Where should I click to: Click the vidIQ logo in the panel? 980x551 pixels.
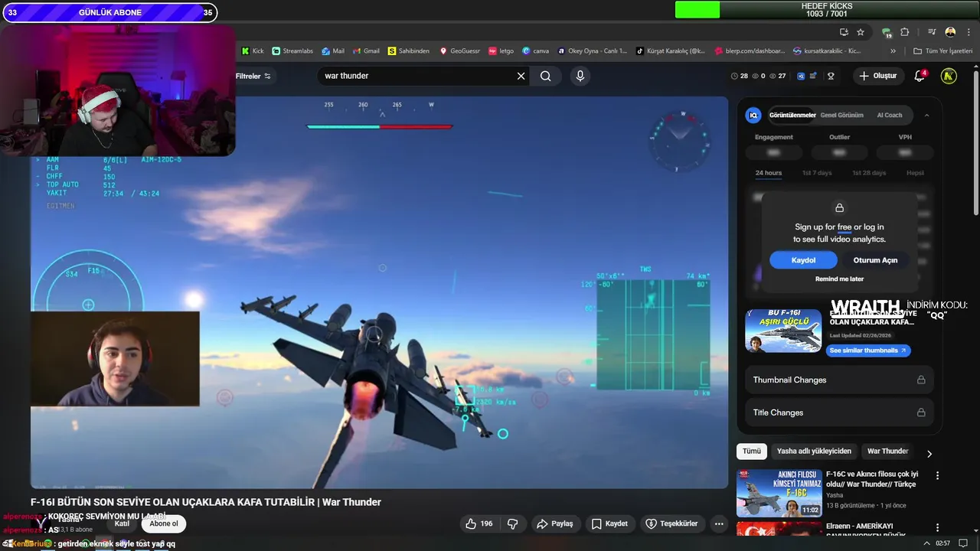pyautogui.click(x=753, y=115)
